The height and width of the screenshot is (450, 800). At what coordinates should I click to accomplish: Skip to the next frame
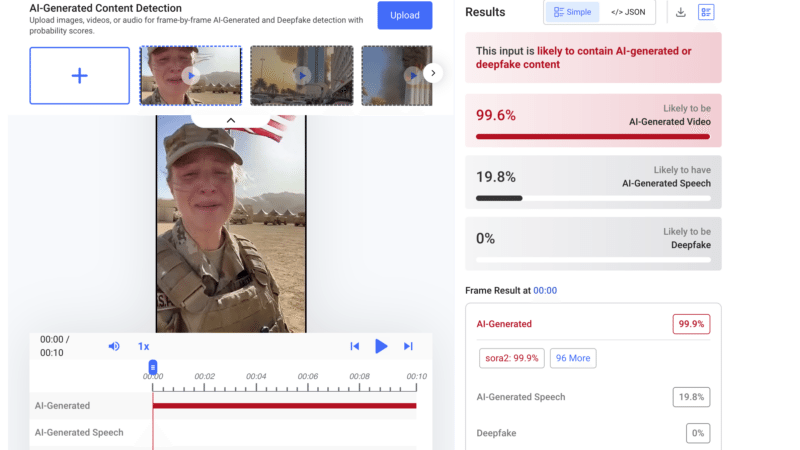tap(408, 346)
